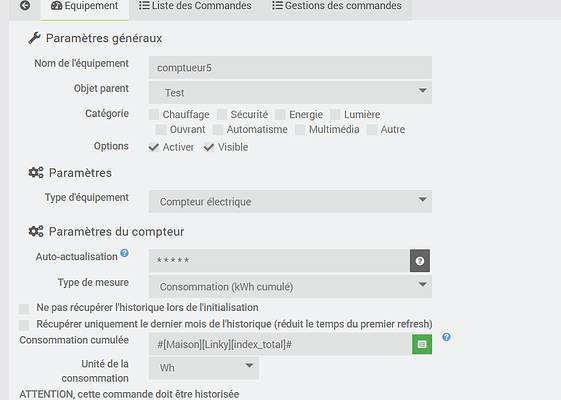Image resolution: width=561 pixels, height=400 pixels.
Task: Open the Objet parent dropdown
Action: (x=290, y=92)
